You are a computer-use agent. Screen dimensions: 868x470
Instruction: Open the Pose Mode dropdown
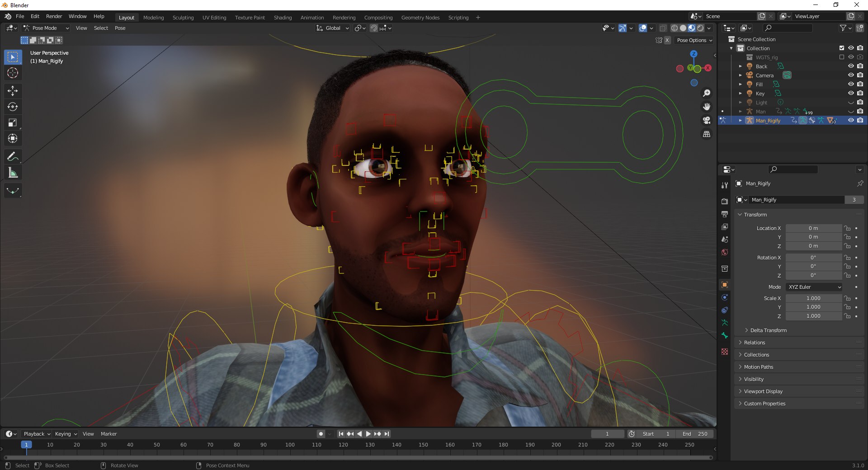coord(46,28)
